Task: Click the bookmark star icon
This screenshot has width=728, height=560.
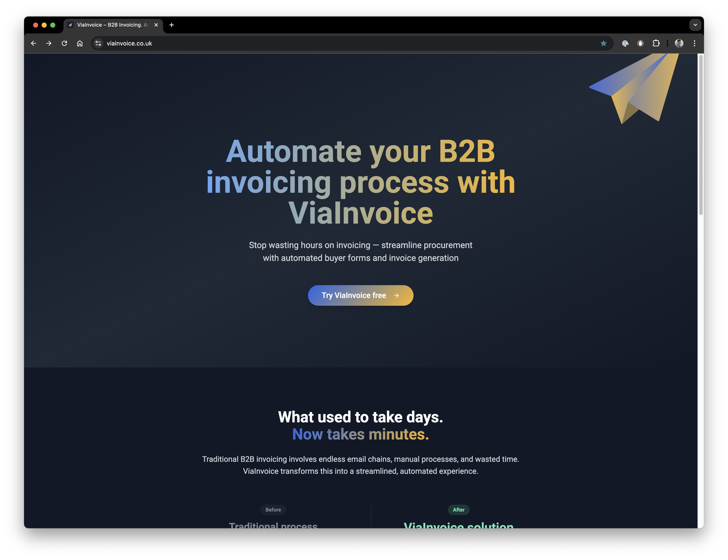Action: [603, 43]
